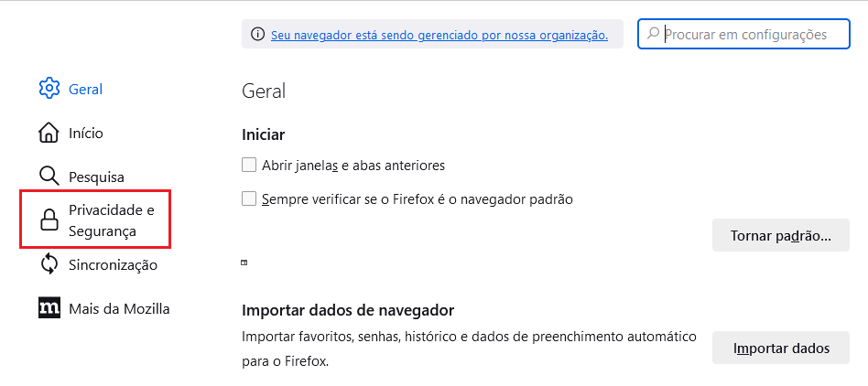Enable "Abrir janelas e abas anteriores" checkbox
The height and width of the screenshot is (386, 868).
(x=249, y=166)
